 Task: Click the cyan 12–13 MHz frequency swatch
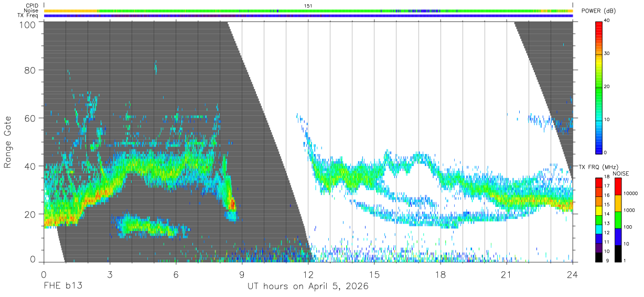(x=599, y=229)
